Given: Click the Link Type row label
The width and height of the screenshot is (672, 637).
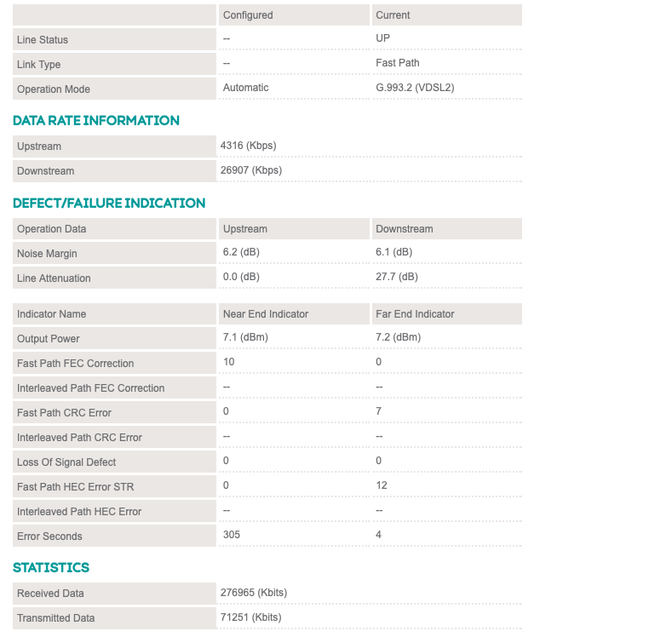Looking at the screenshot, I should click(x=39, y=65).
